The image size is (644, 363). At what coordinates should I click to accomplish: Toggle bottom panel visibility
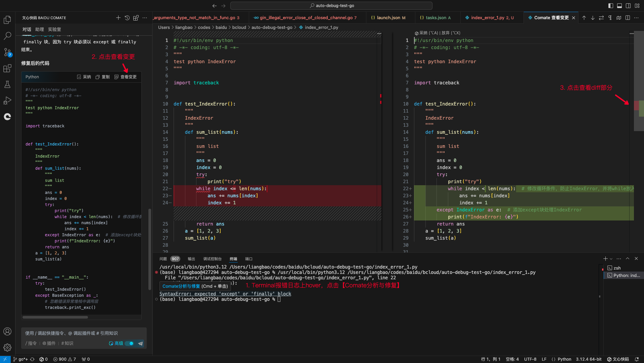coord(619,6)
